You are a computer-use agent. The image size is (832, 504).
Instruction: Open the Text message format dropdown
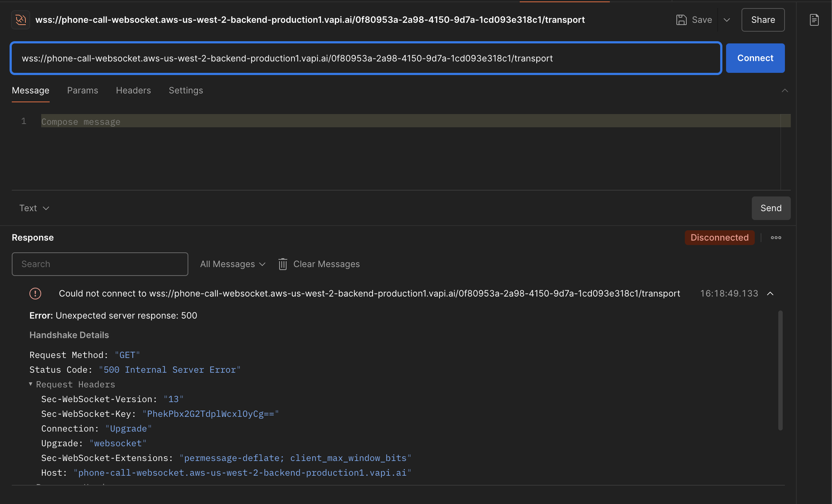(x=34, y=208)
